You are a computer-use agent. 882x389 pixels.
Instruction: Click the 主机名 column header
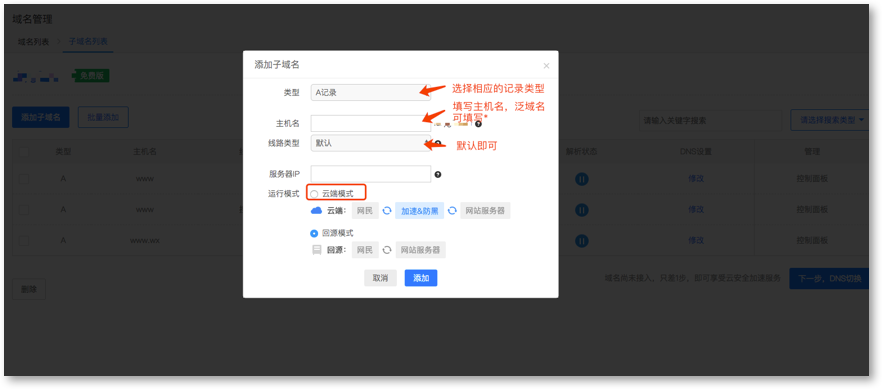(145, 152)
